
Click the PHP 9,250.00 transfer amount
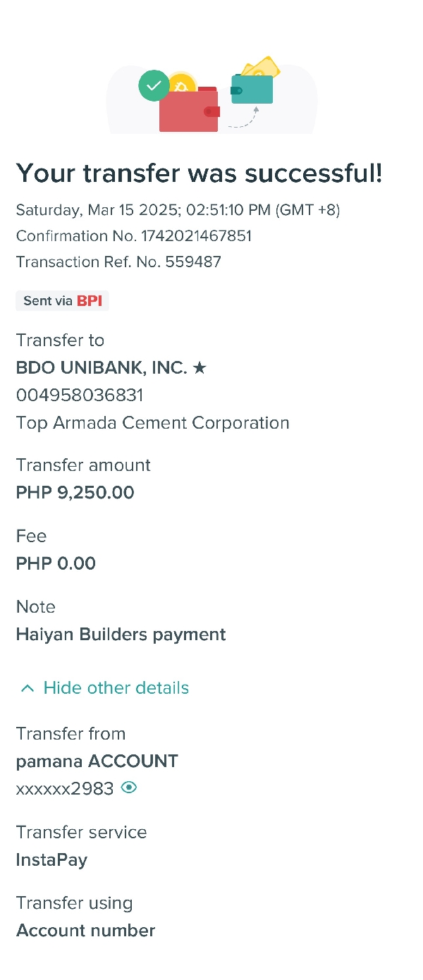[x=75, y=492]
